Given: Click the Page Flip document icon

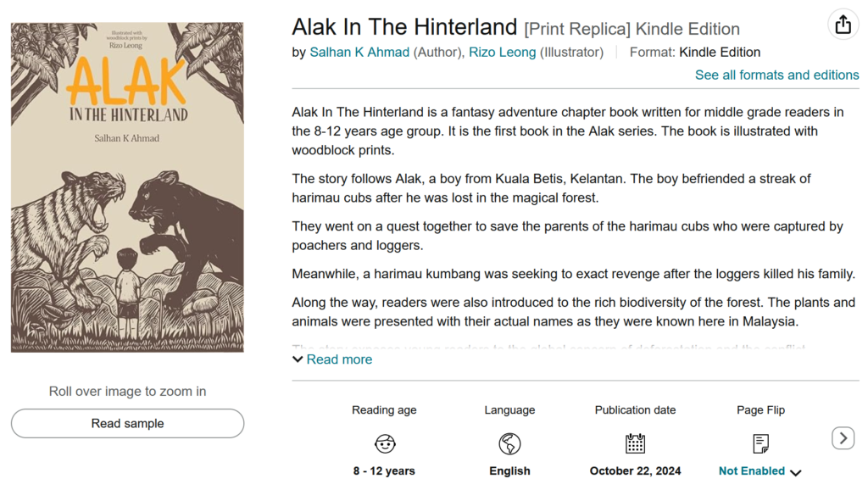Looking at the screenshot, I should click(760, 443).
